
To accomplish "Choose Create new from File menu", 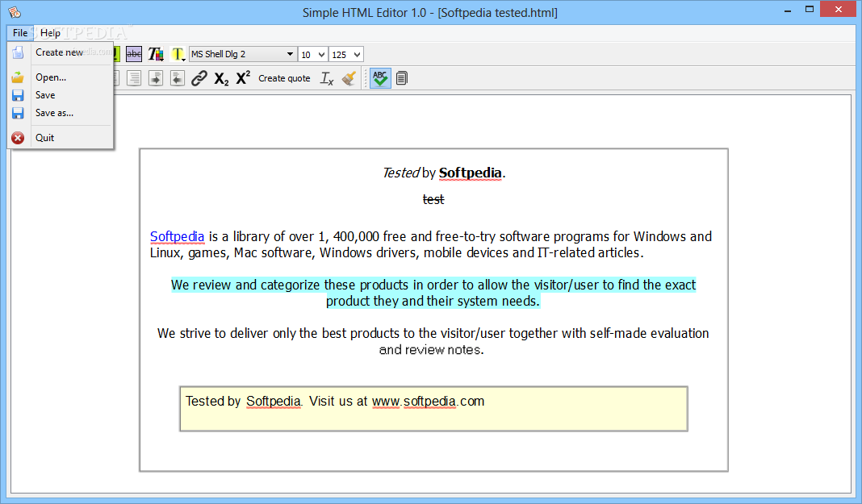I will pos(61,52).
